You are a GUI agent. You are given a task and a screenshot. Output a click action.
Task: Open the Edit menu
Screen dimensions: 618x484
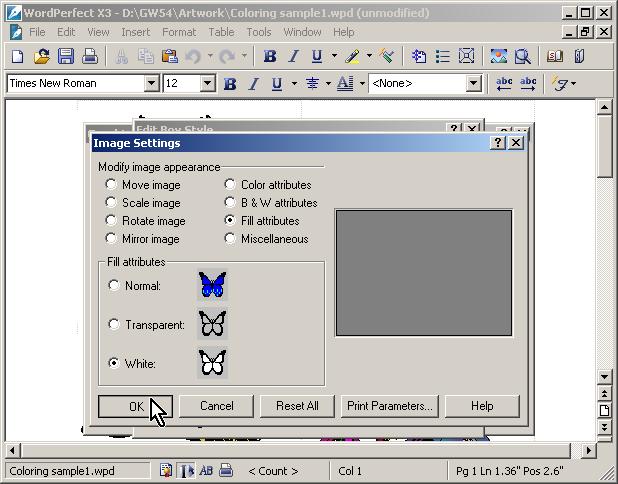click(x=66, y=32)
